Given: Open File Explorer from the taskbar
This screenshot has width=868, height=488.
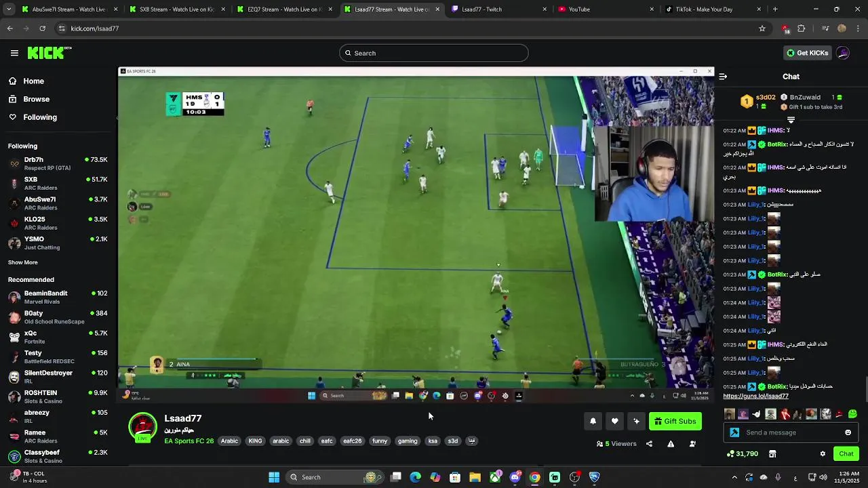Looking at the screenshot, I should 475,477.
